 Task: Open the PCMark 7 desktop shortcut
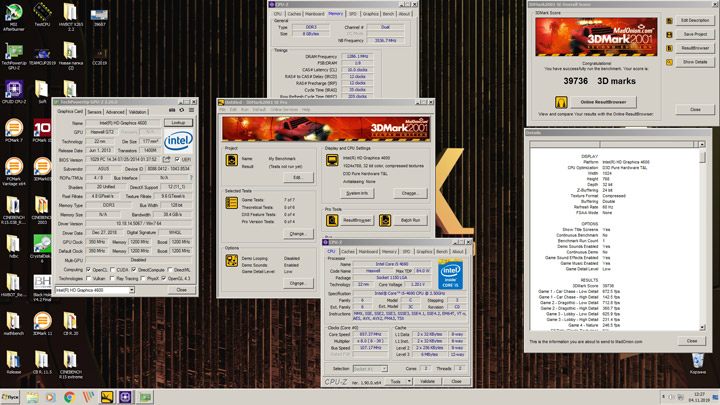tap(14, 129)
